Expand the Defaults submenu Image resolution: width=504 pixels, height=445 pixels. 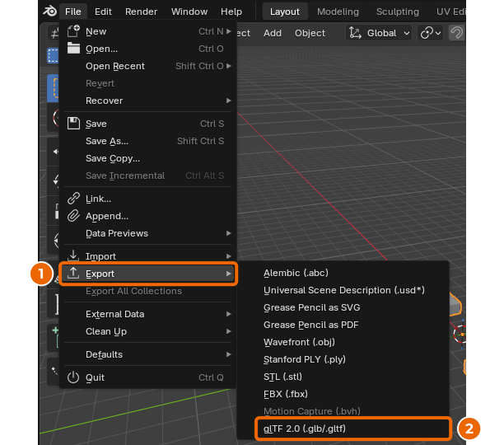click(148, 354)
